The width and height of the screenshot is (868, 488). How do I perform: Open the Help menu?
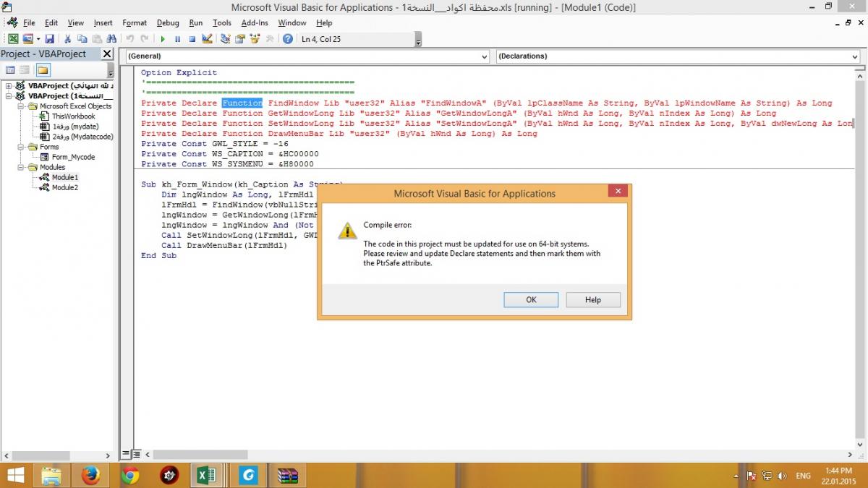pos(324,23)
